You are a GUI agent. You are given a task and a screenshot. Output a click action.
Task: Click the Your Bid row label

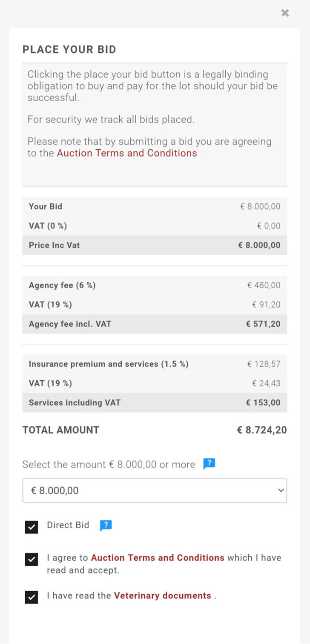click(46, 207)
